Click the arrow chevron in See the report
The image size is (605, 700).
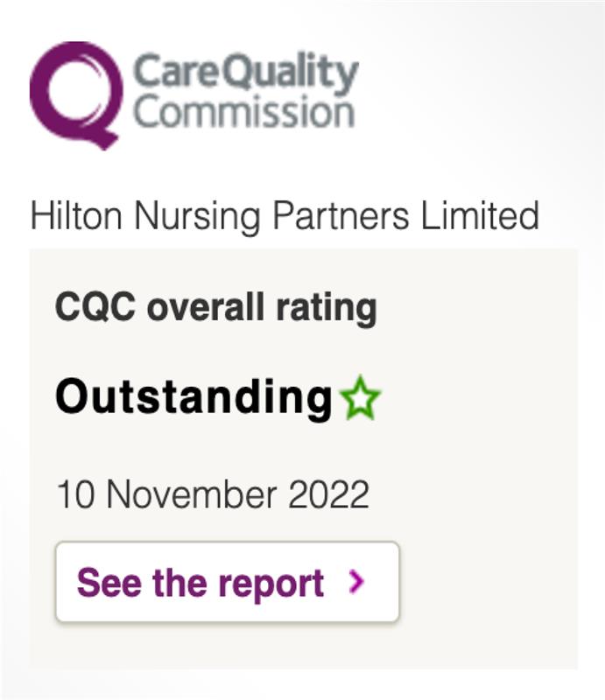tap(356, 582)
